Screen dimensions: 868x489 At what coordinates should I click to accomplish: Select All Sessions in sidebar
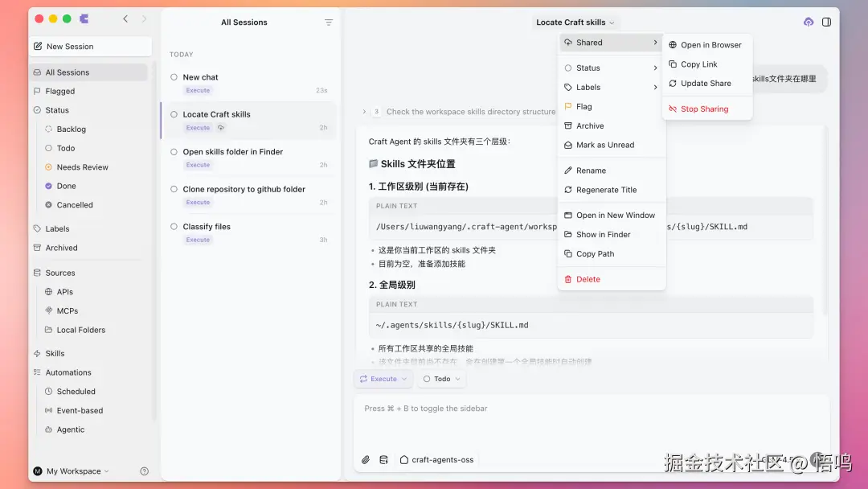(x=89, y=72)
